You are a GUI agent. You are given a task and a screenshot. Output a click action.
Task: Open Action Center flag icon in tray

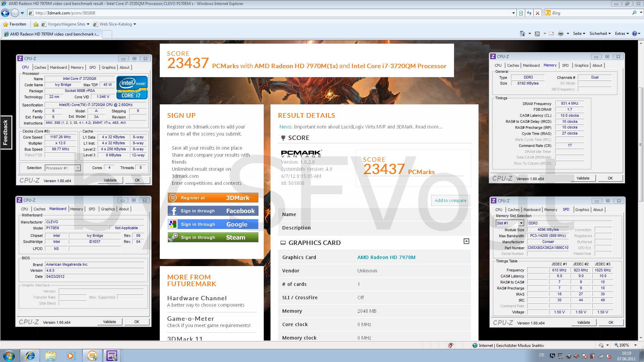click(584, 356)
